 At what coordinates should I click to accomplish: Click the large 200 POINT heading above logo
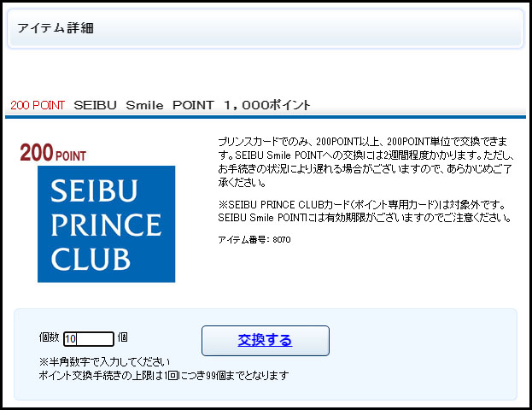pos(53,153)
